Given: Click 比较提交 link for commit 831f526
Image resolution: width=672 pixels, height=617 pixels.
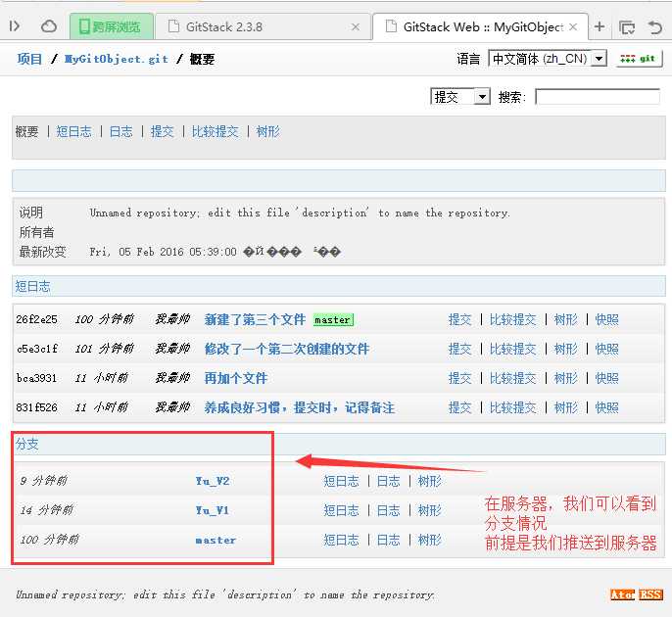Looking at the screenshot, I should pos(513,407).
